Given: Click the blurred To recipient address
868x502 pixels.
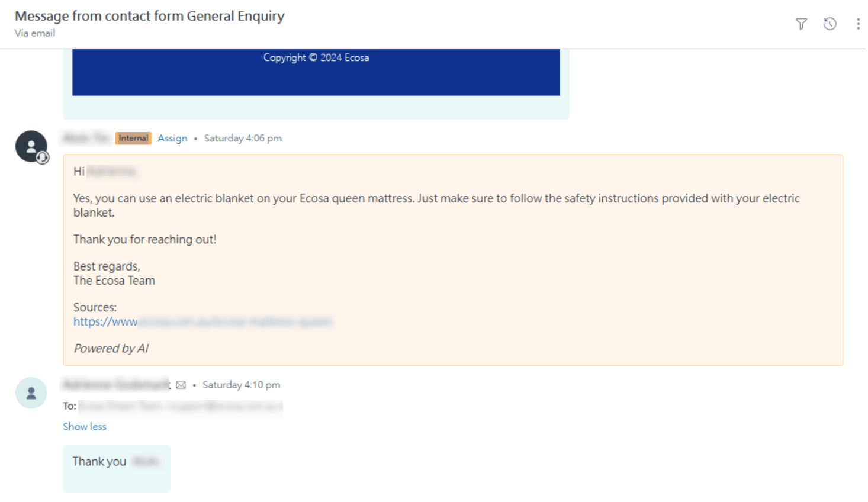Looking at the screenshot, I should tap(181, 407).
